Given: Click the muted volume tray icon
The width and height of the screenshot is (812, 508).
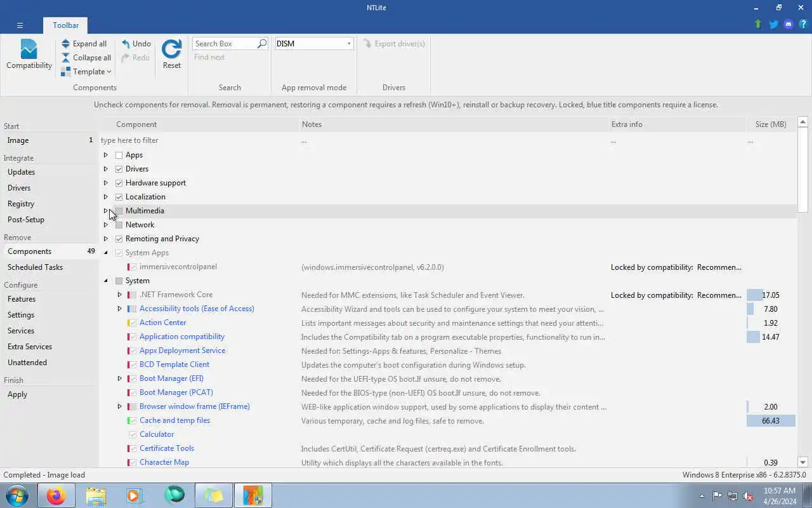Looking at the screenshot, I should (749, 496).
